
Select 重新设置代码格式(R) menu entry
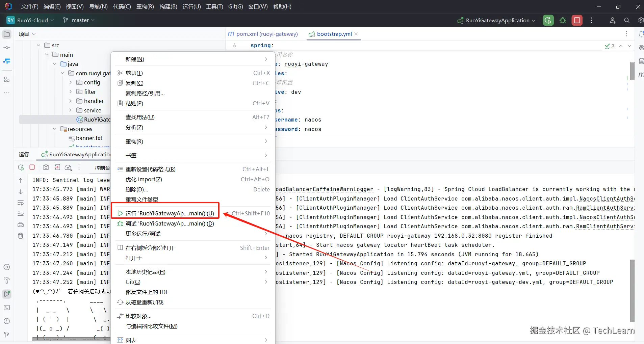click(x=193, y=169)
